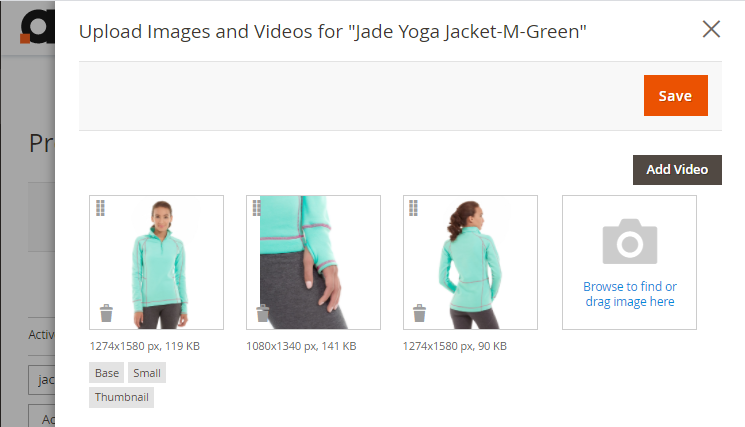The height and width of the screenshot is (427, 745).
Task: Click the Add Video button
Action: click(x=677, y=170)
